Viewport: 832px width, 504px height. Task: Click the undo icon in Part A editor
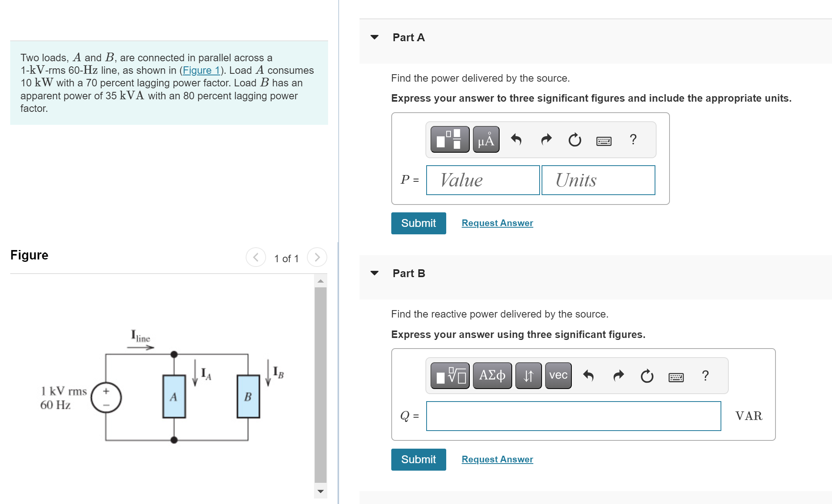pos(516,139)
